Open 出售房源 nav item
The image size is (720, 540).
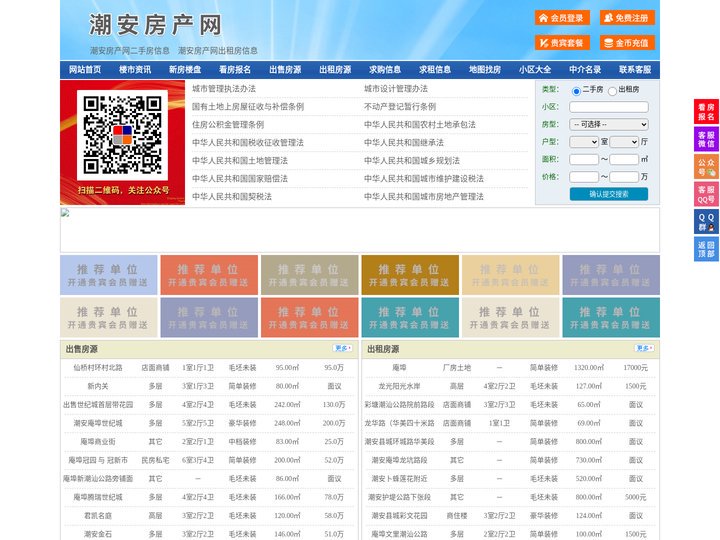285,70
